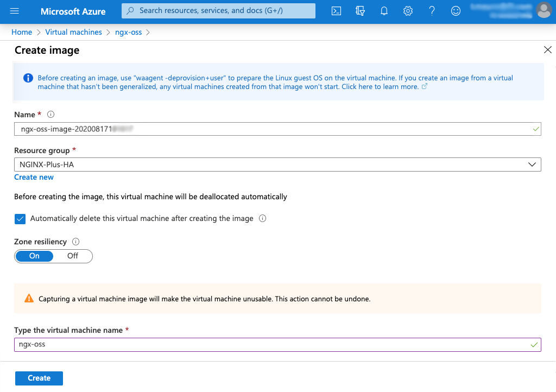
Task: Click the Create button
Action: [39, 378]
